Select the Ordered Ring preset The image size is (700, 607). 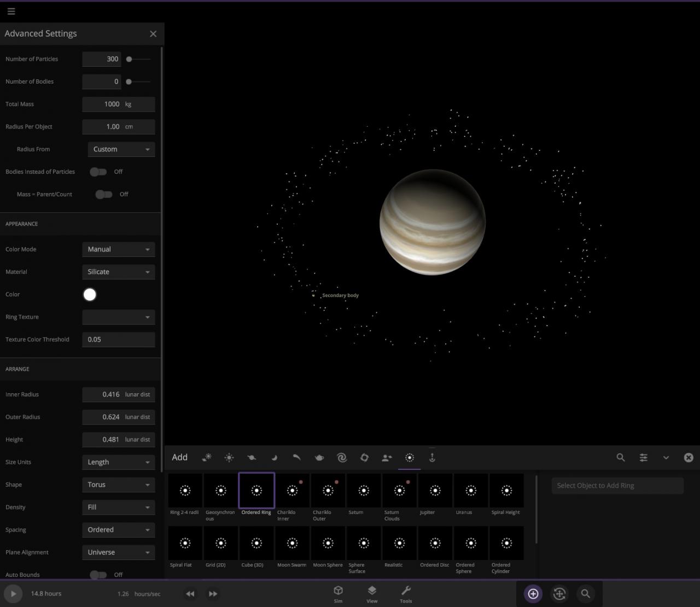coord(256,491)
